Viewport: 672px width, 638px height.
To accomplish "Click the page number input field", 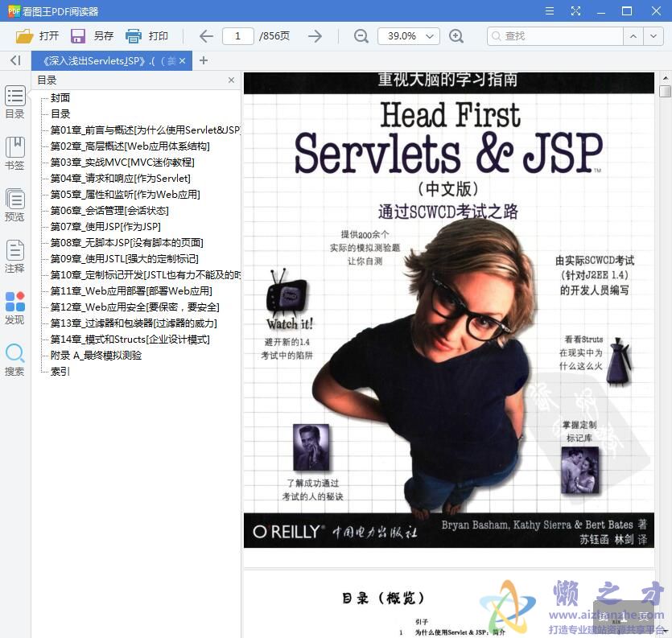I will (238, 36).
